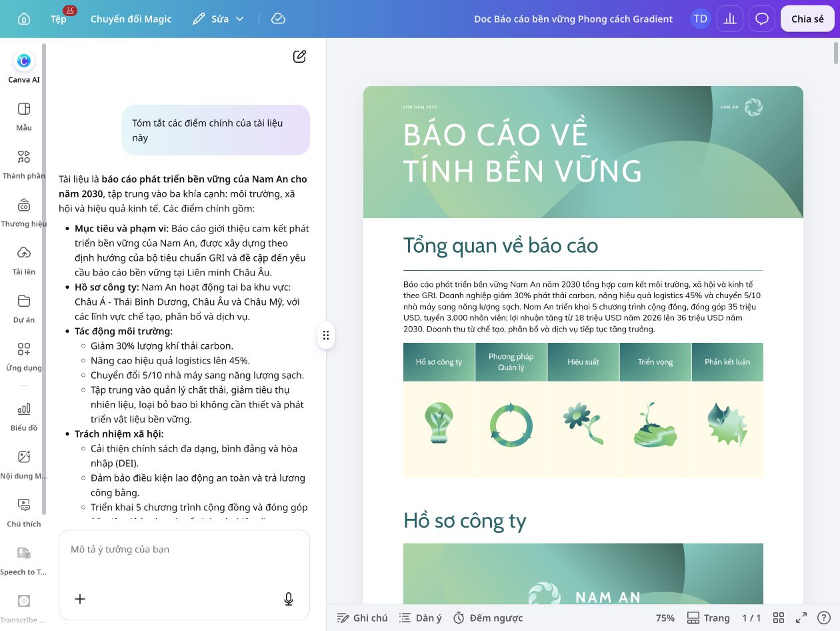The image size is (840, 631).
Task: Open Ghi chú notes
Action: (362, 618)
